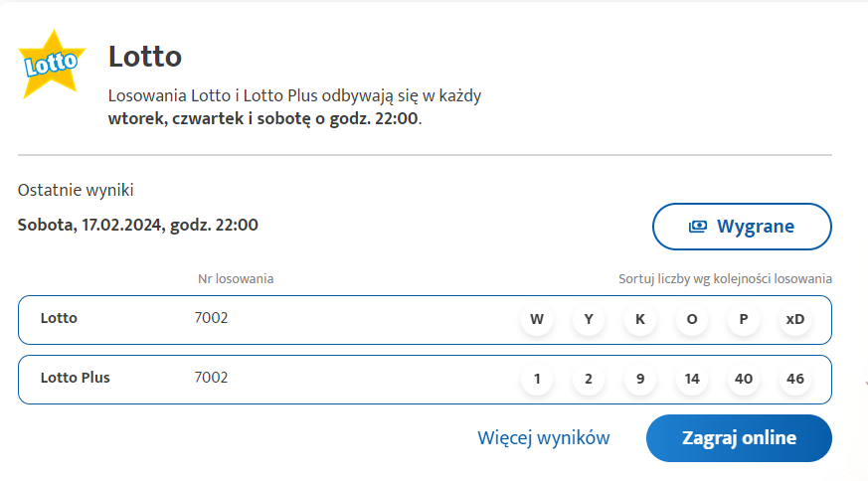This screenshot has width=868, height=481.
Task: Click the Lotto ball labeled O
Action: pos(692,320)
